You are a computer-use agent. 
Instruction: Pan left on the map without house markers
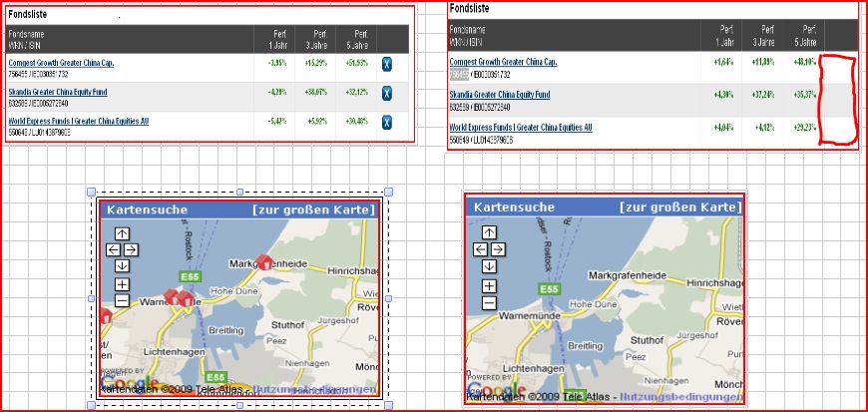coord(480,249)
